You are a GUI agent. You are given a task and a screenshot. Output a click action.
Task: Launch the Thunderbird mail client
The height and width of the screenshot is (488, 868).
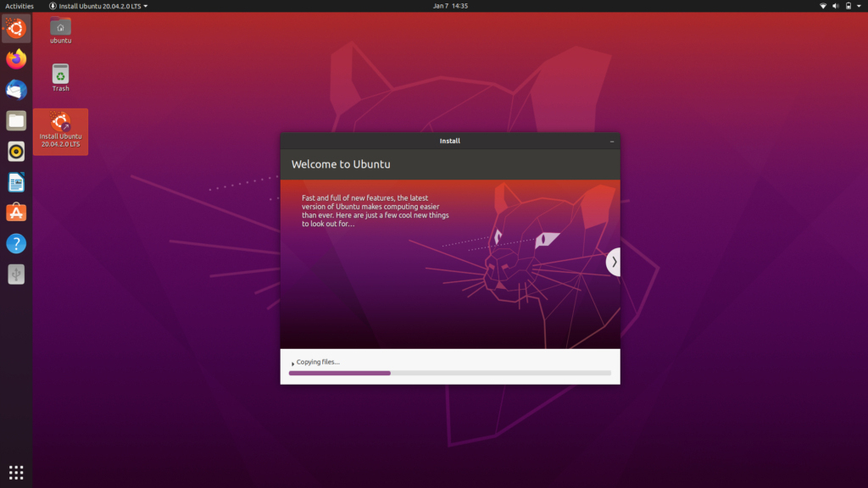click(15, 90)
